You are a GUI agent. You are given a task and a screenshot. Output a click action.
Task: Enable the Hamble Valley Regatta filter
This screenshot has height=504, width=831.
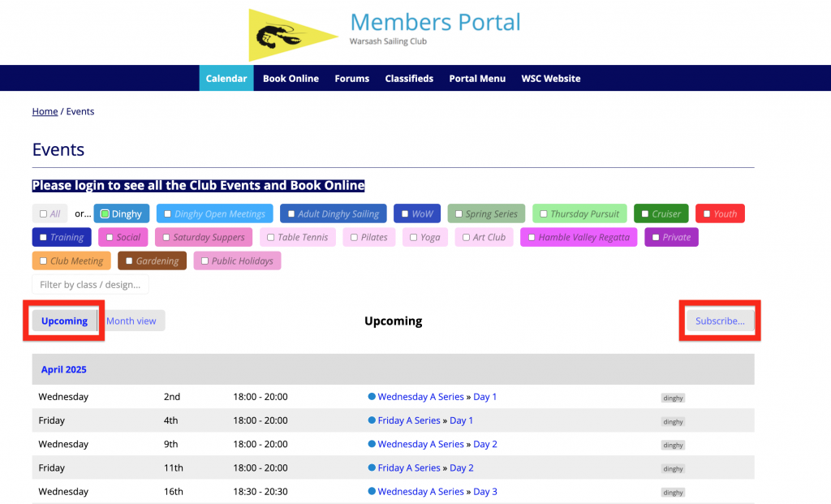pos(532,238)
